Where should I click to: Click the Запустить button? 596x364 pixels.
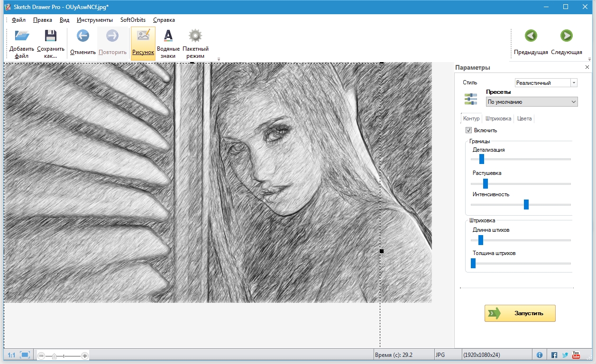pos(520,313)
